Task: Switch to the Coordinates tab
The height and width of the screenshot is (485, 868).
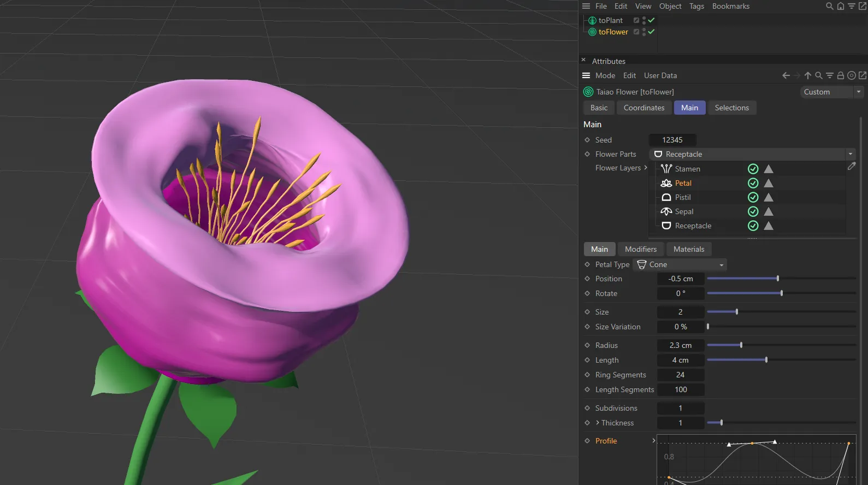Action: 644,108
